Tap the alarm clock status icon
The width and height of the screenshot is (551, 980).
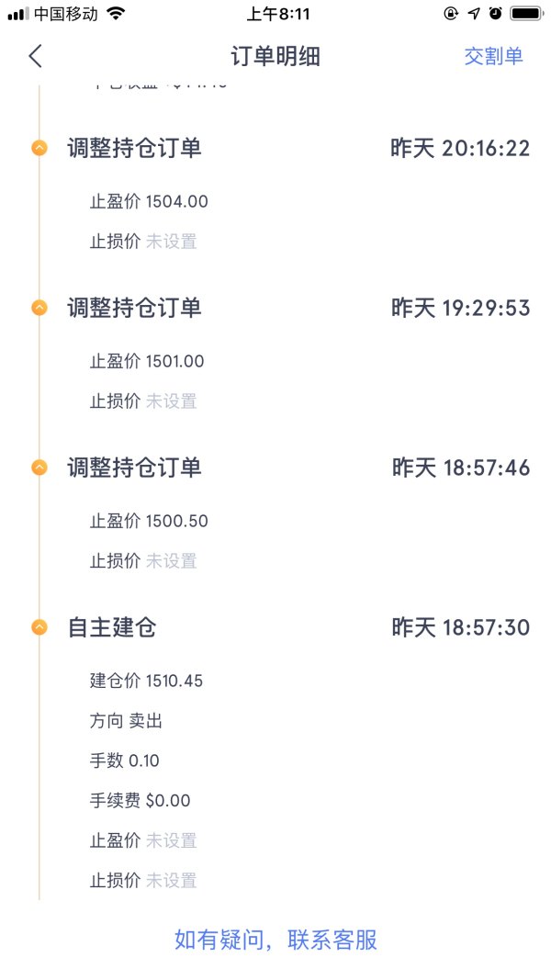click(x=496, y=14)
